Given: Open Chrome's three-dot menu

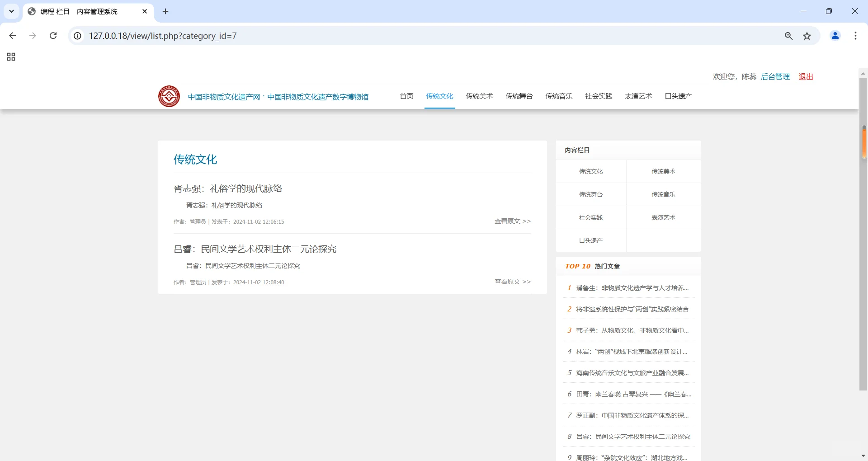Looking at the screenshot, I should [855, 36].
